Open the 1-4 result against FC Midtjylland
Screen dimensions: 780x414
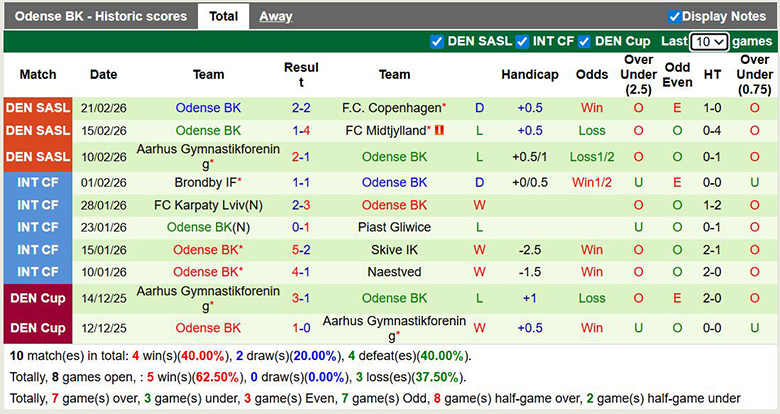301,131
